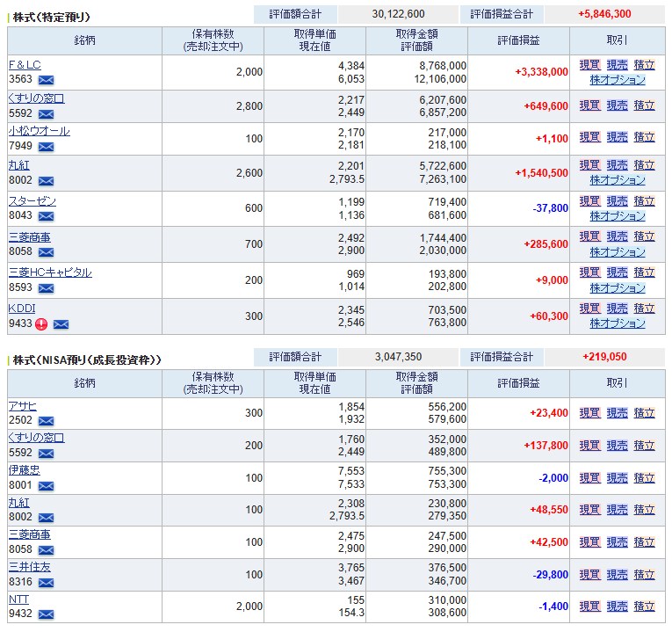Screen dimensions: 672x632
Task: Open 丸紅 link in NISA預り table
Action: tap(18, 503)
